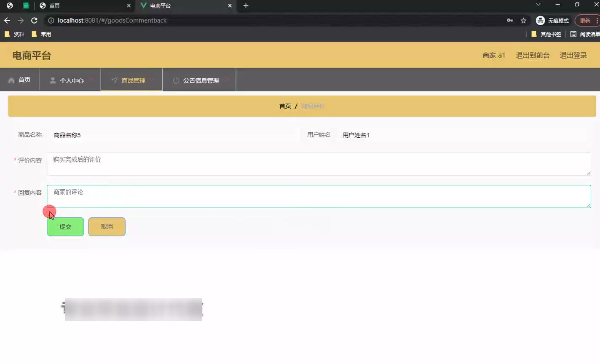The width and height of the screenshot is (600, 364).
Task: Expand the 个人中心 menu
Action: tap(70, 80)
